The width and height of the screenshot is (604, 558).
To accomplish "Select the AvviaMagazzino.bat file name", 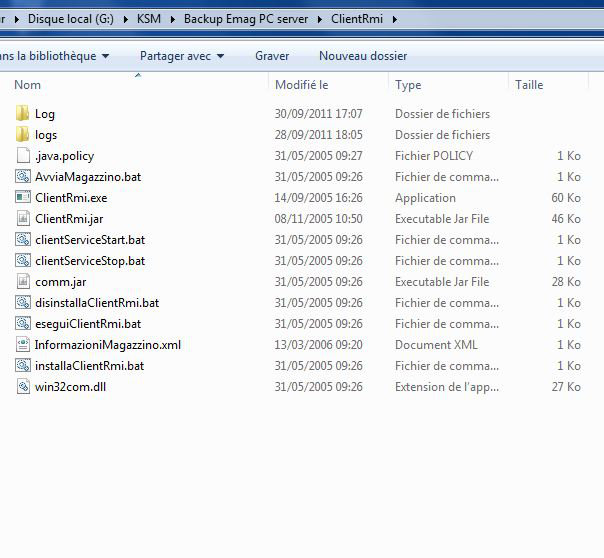I will [88, 177].
